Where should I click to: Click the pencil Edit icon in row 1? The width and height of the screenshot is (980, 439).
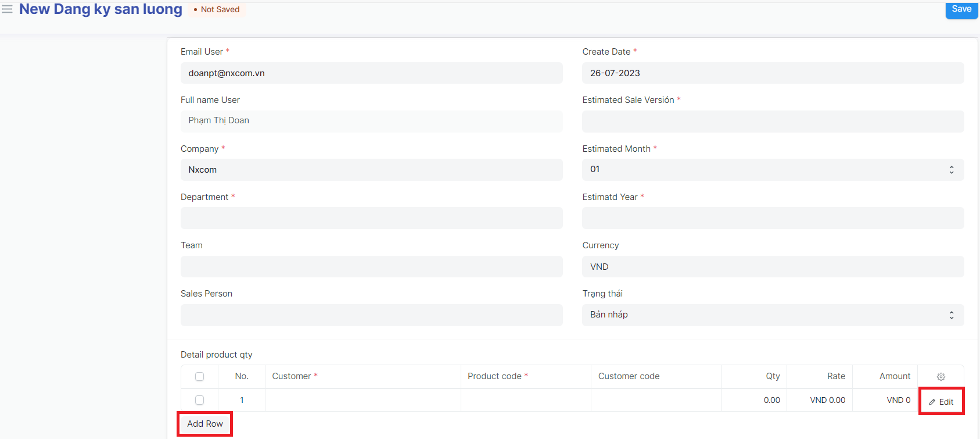coord(932,402)
